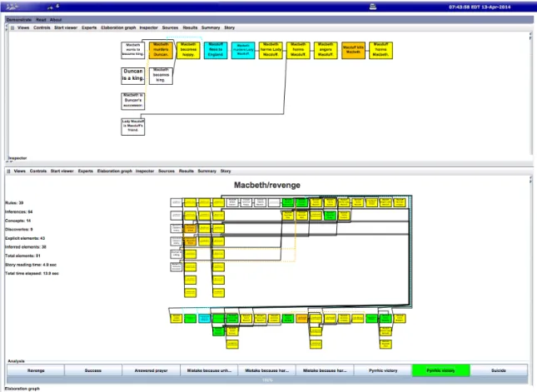This screenshot has height=392, width=537.
Task: Select Controls tab in Macbeth/revenge panel
Action: [x=38, y=171]
